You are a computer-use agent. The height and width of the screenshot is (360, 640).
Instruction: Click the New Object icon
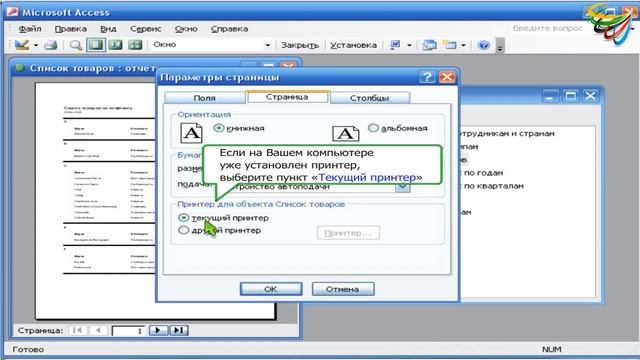coord(450,45)
